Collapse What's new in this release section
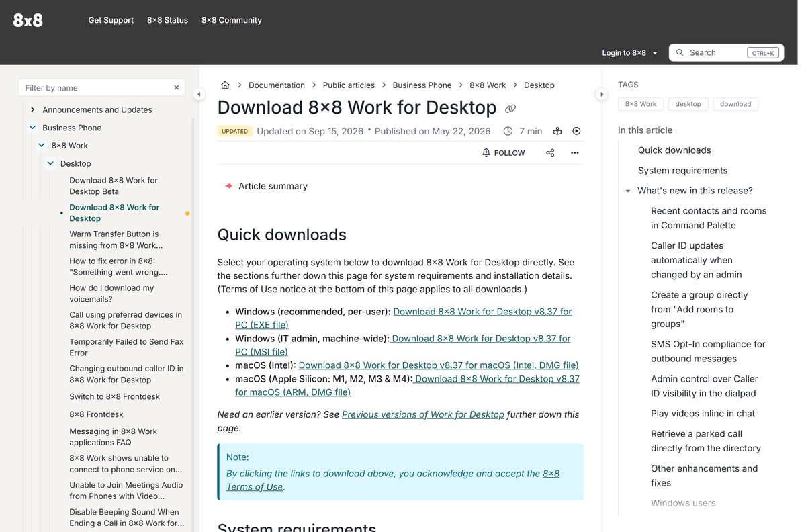This screenshot has width=806, height=532. click(x=628, y=191)
